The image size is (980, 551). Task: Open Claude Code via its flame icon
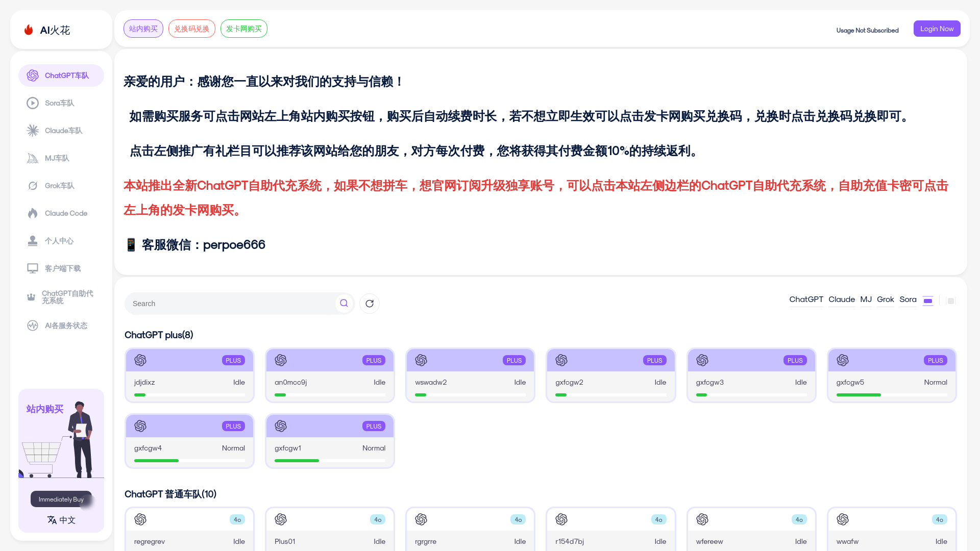point(33,213)
